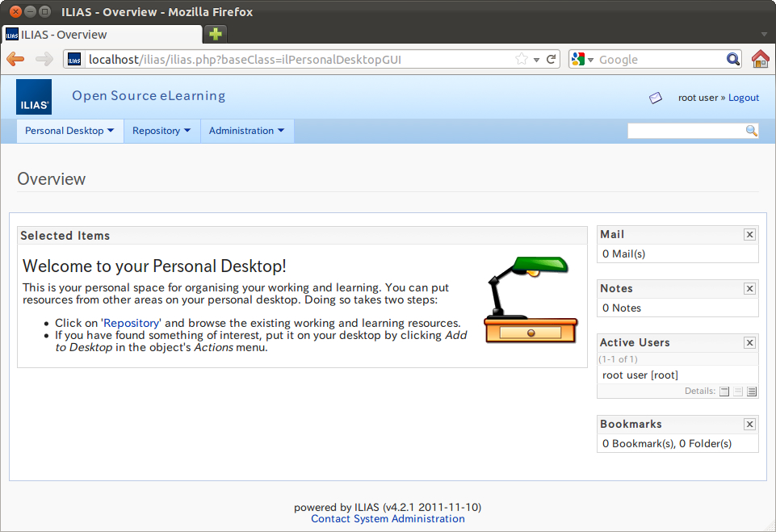This screenshot has height=532, width=776.
Task: Click the Google search magnifier icon
Action: 732,59
